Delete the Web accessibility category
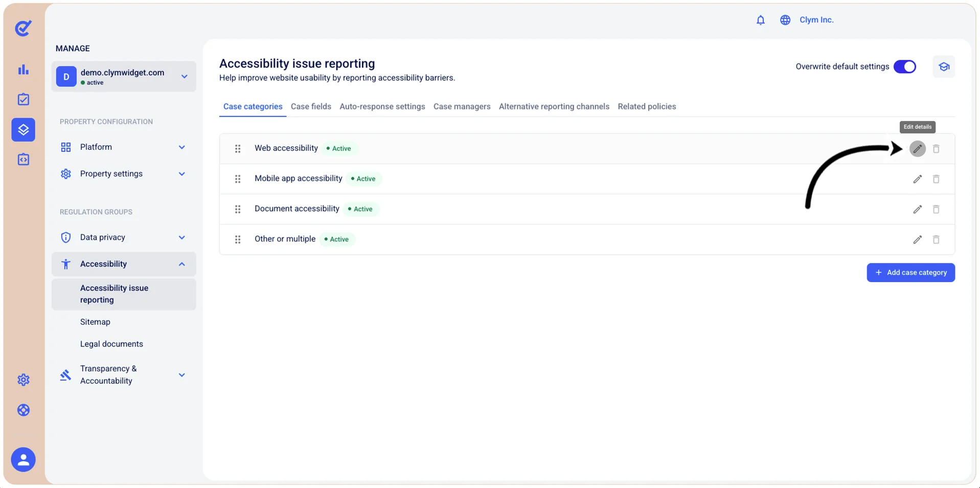The width and height of the screenshot is (980, 488). pos(936,149)
